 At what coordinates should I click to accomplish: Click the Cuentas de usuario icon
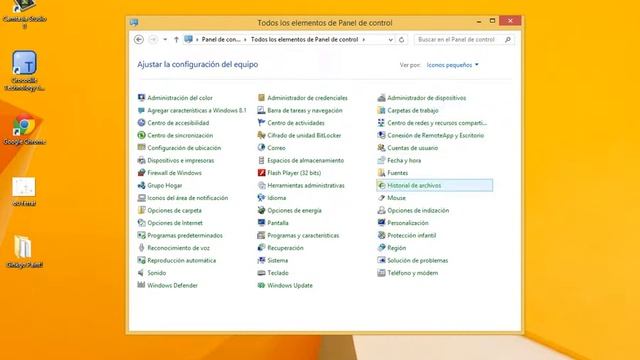click(x=381, y=148)
